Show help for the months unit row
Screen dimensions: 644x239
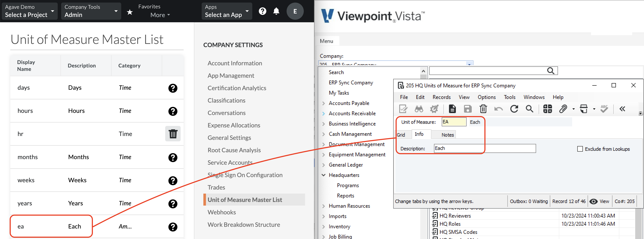(173, 157)
